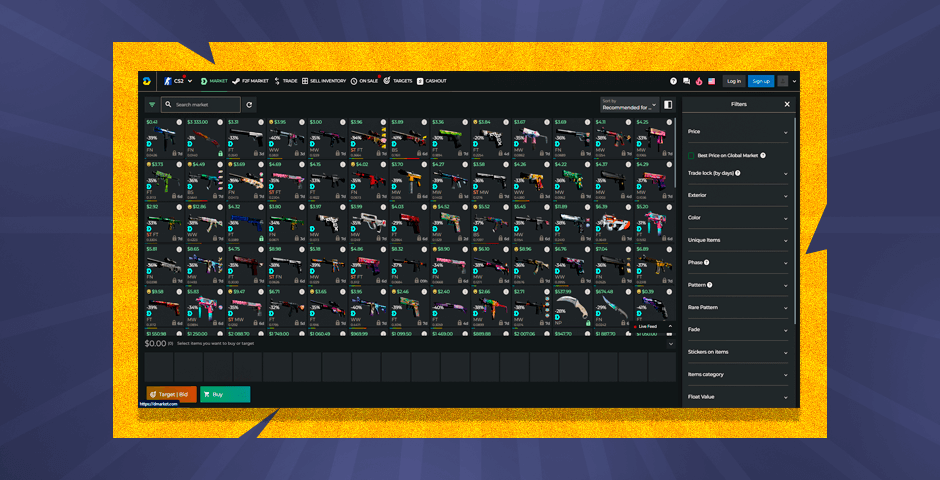The image size is (940, 480).
Task: Open the CS2 game selector dropdown
Action: [x=178, y=81]
